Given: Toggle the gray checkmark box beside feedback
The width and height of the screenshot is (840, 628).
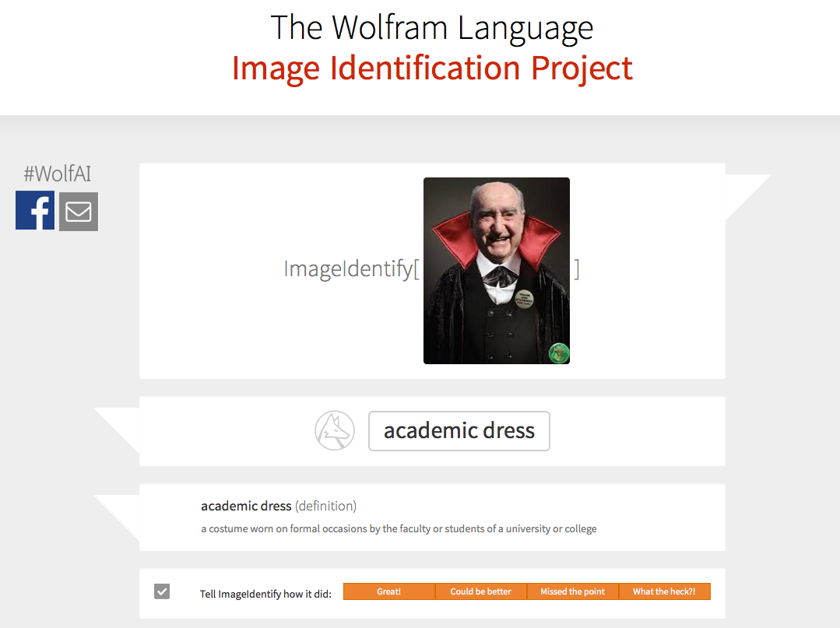Looking at the screenshot, I should pyautogui.click(x=162, y=591).
